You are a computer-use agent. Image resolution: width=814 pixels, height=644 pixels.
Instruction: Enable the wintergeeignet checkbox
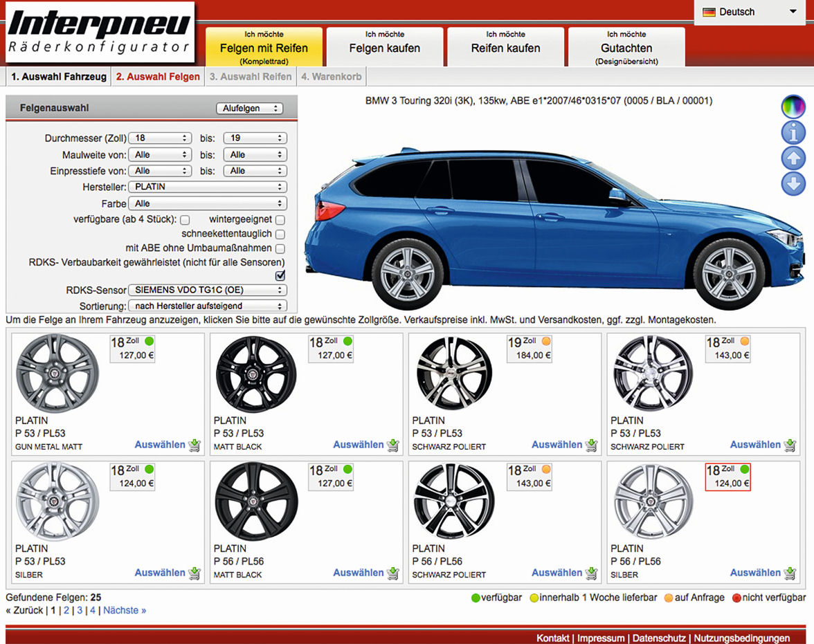[280, 220]
